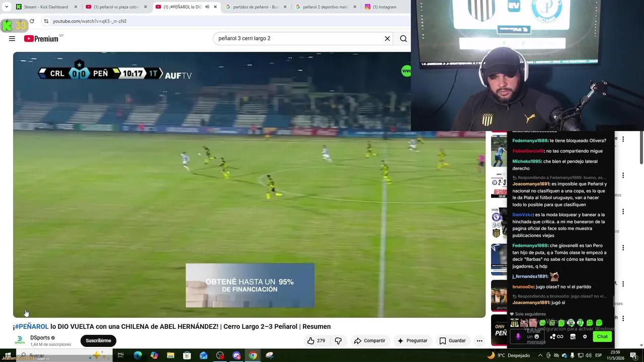Open the emoji picker smiley in chat input
The width and height of the screenshot is (644, 362).
point(536,336)
